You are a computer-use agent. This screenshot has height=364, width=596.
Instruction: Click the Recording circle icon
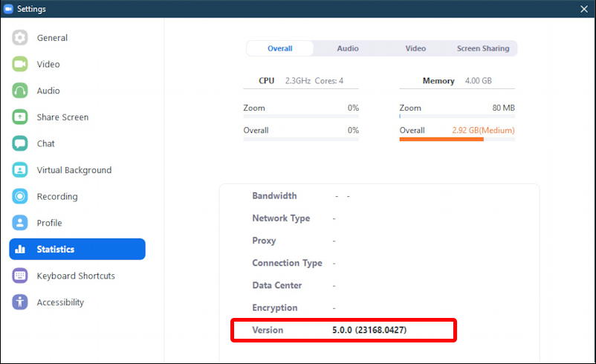click(20, 196)
